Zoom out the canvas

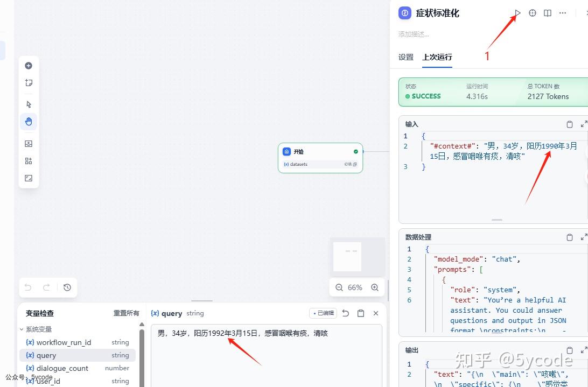pos(339,287)
